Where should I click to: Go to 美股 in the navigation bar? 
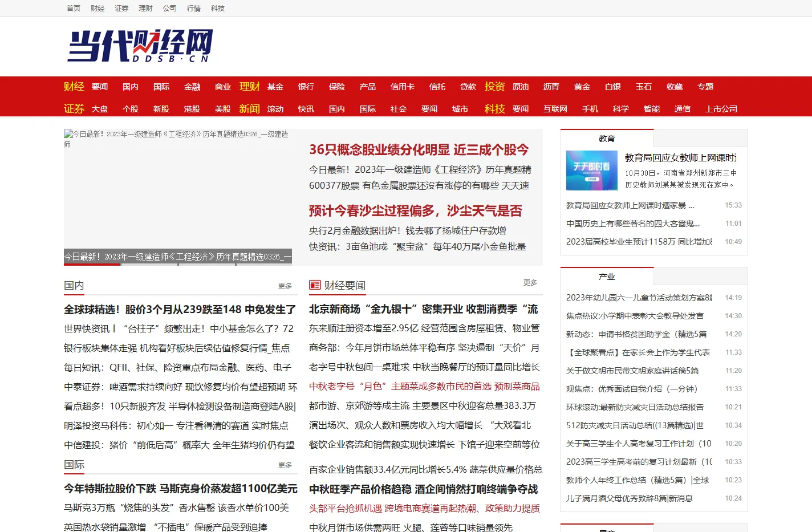point(223,109)
